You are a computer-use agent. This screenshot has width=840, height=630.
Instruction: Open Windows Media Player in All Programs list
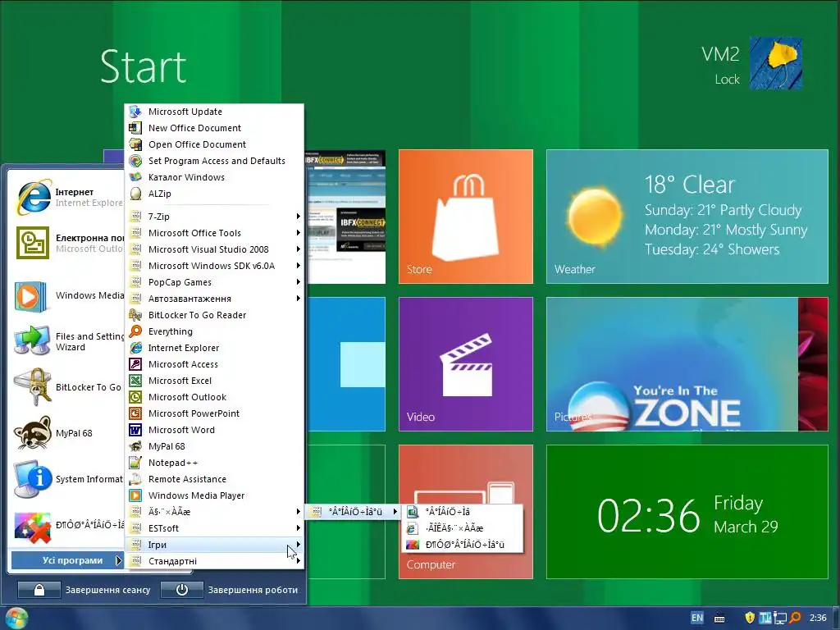click(214, 495)
